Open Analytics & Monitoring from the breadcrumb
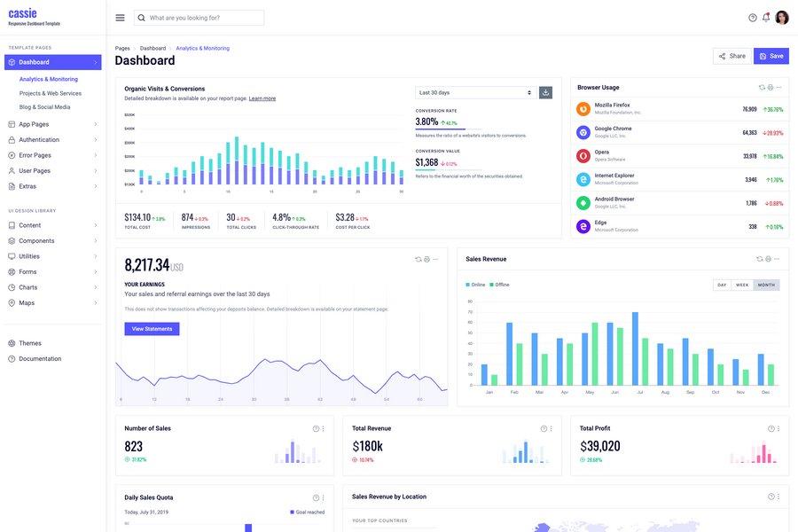The width and height of the screenshot is (798, 532). [202, 46]
